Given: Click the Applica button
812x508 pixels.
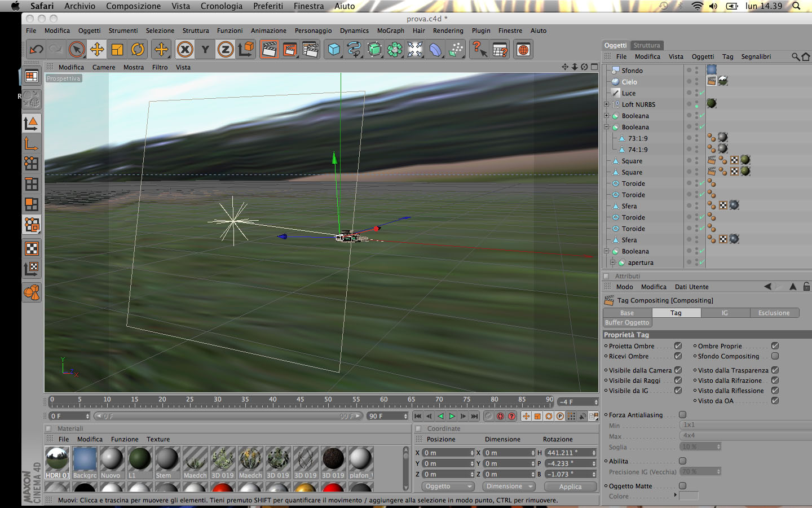Looking at the screenshot, I should point(571,487).
